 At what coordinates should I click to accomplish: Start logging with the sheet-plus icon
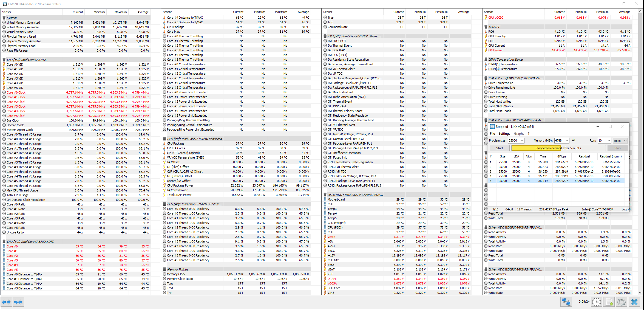pos(609,302)
